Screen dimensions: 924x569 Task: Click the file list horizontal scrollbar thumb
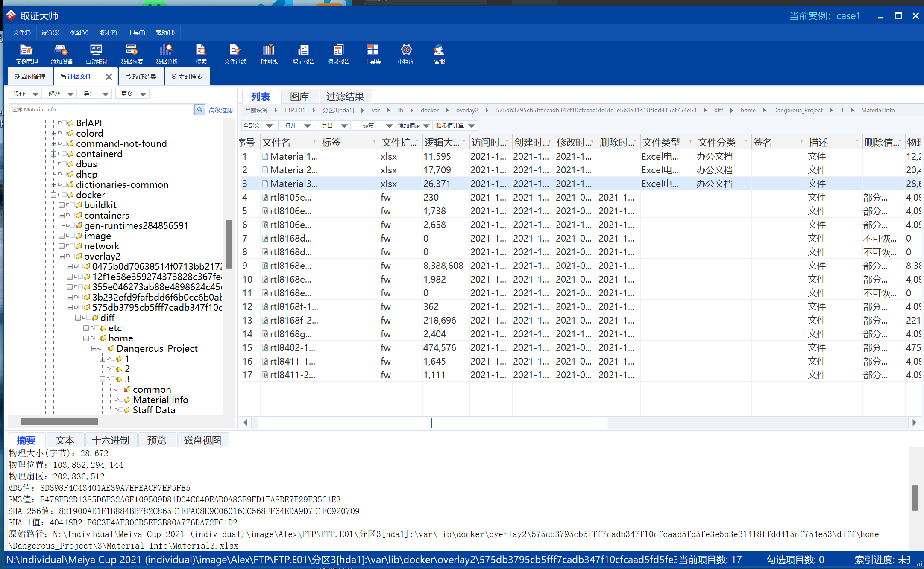coord(432,423)
